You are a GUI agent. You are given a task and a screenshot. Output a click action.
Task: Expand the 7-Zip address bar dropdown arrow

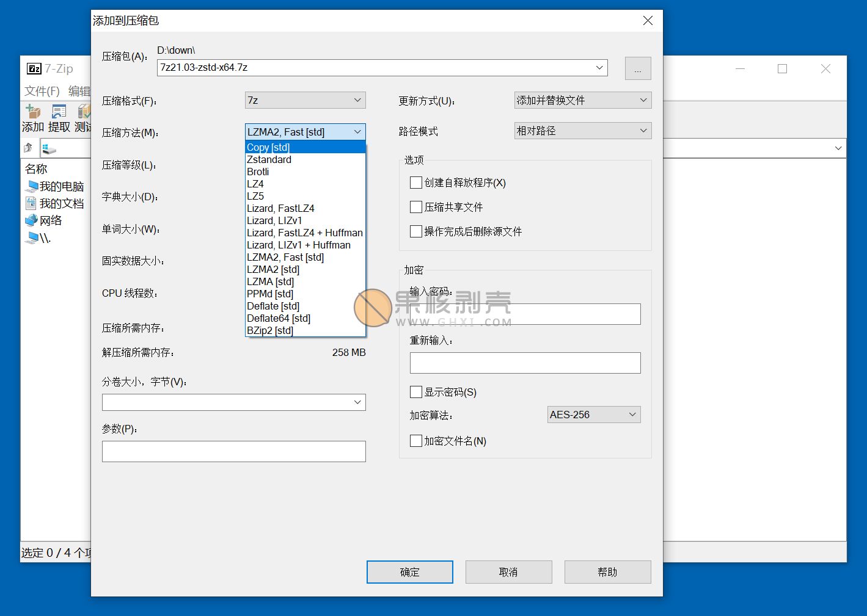point(838,148)
